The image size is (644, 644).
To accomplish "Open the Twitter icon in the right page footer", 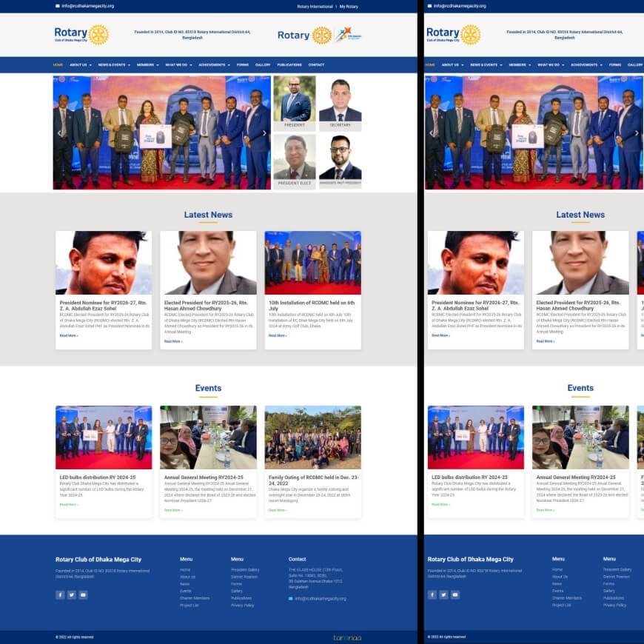I will (443, 594).
